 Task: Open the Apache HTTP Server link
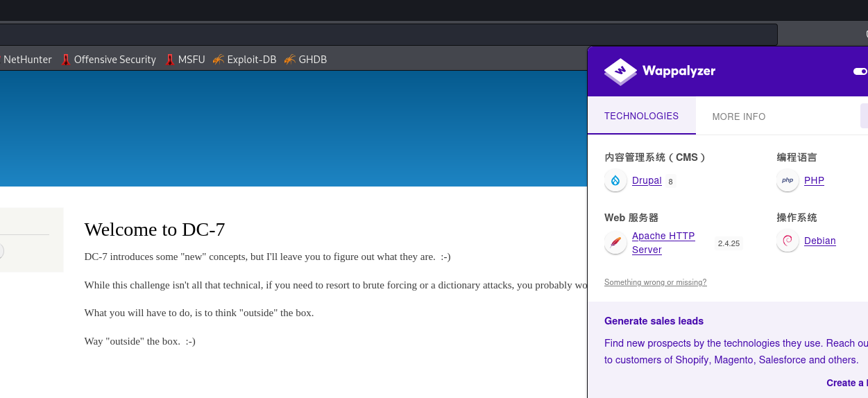(x=663, y=243)
